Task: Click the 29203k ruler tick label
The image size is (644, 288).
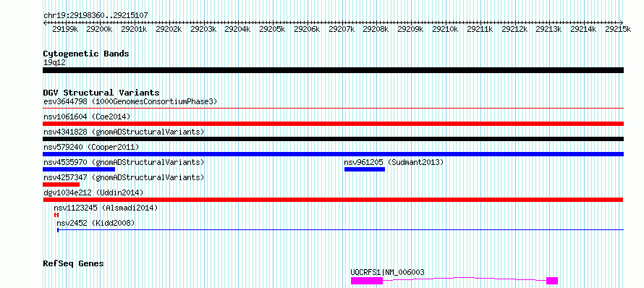Action: pyautogui.click(x=203, y=29)
